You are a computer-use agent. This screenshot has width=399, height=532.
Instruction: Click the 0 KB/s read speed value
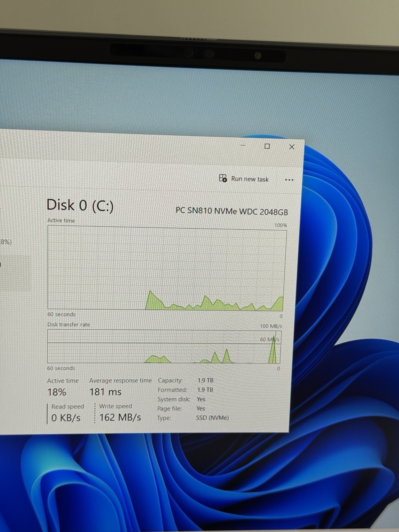tap(66, 418)
